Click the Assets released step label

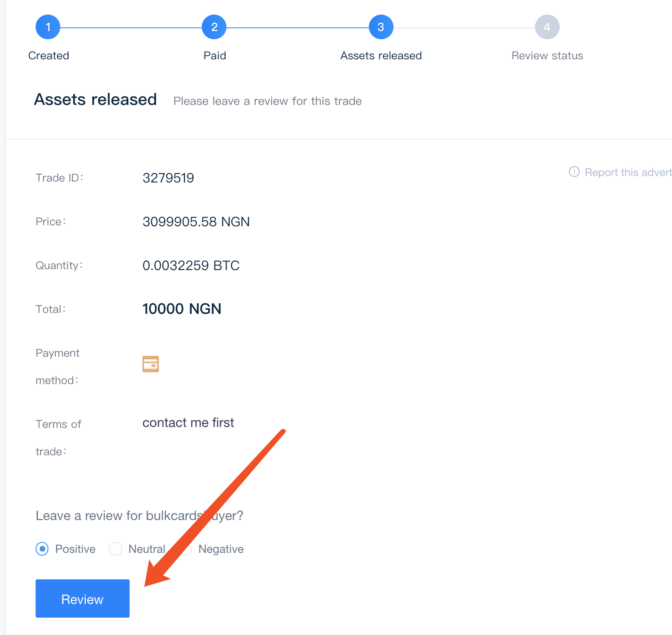point(381,56)
